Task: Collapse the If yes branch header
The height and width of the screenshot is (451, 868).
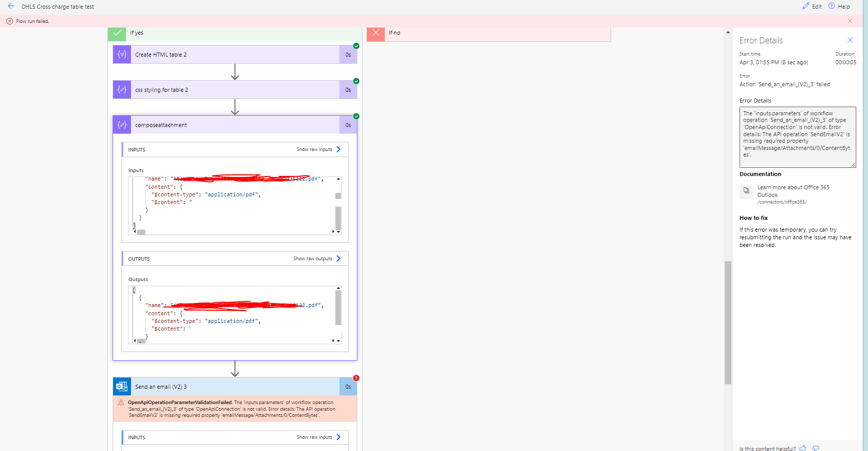Action: (235, 33)
